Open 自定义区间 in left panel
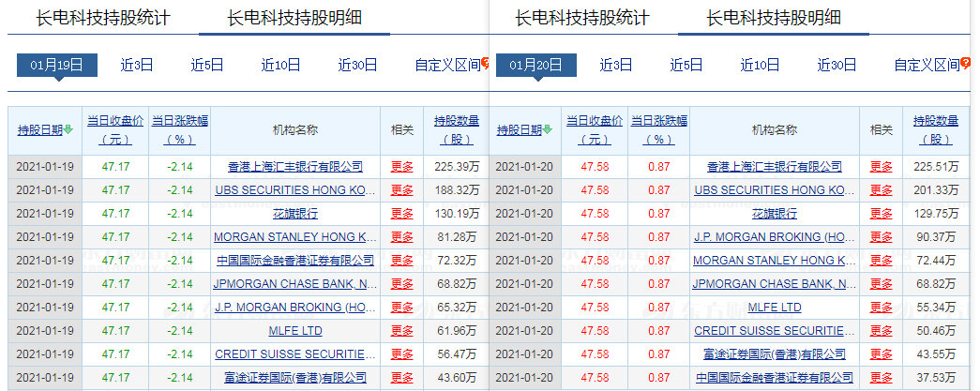This screenshot has width=980, height=391. point(447,65)
